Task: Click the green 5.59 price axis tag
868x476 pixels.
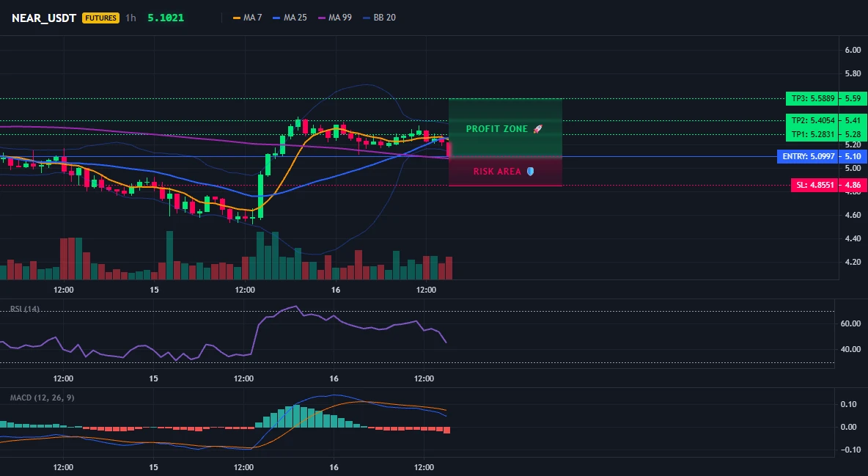Action: [x=853, y=98]
